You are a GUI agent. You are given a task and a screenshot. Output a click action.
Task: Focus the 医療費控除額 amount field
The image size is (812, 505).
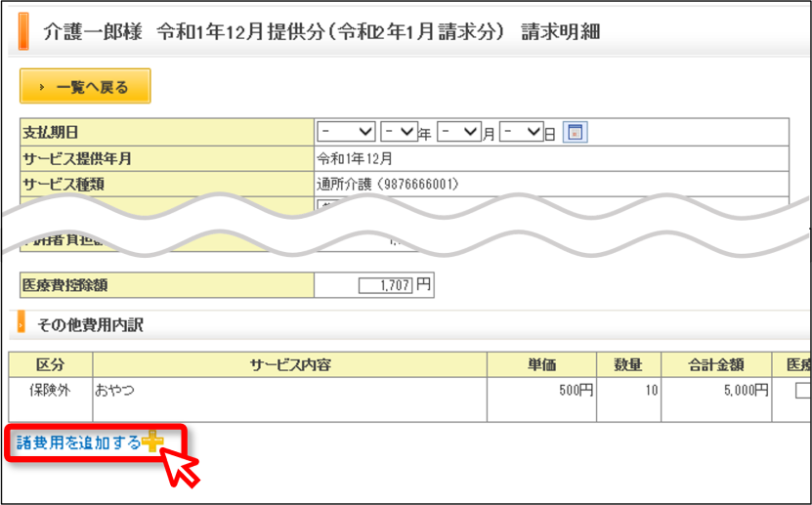pyautogui.click(x=385, y=285)
